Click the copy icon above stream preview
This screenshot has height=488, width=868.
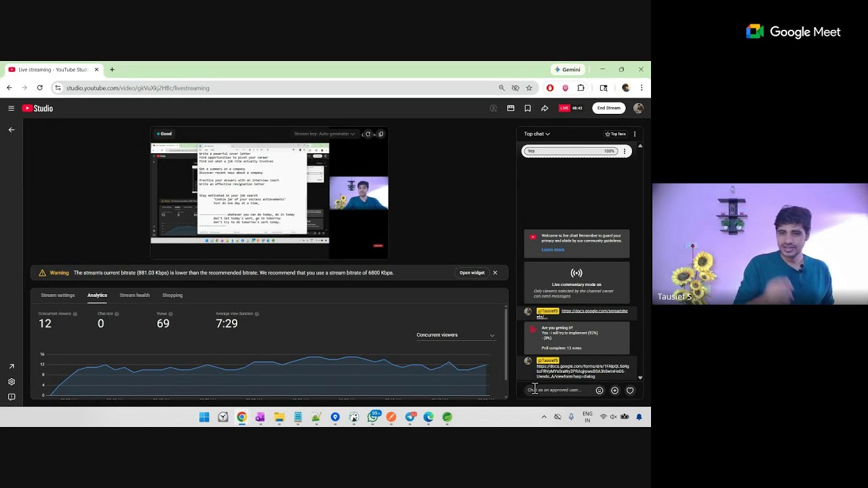(380, 134)
